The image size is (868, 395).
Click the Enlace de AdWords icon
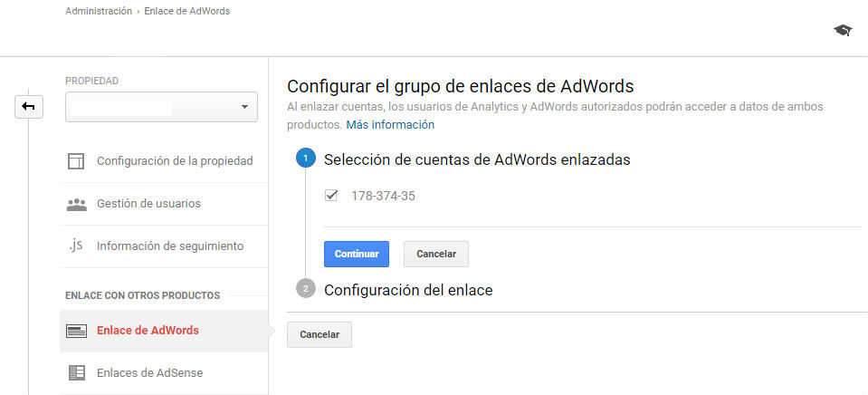tap(76, 332)
